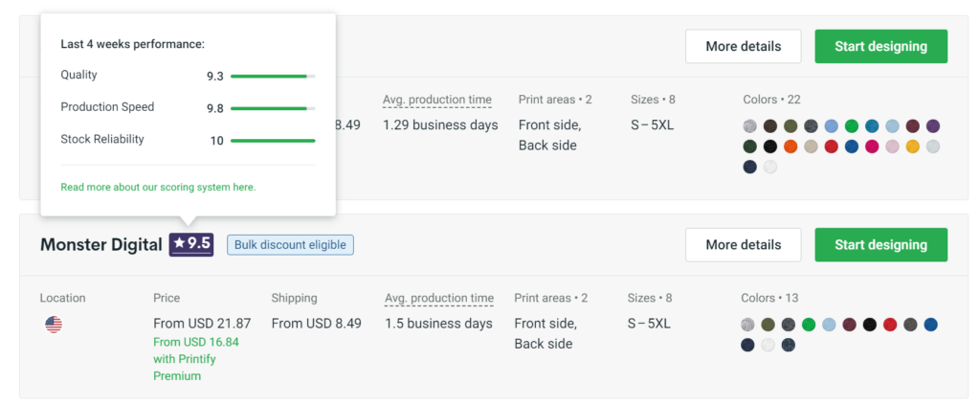
Task: Pick the pale pink swatch in the 22-color list
Action: click(892, 147)
